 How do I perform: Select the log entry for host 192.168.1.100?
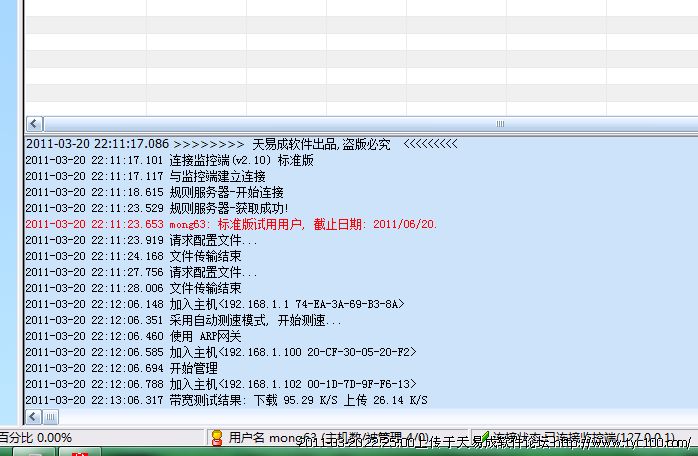tap(220, 352)
